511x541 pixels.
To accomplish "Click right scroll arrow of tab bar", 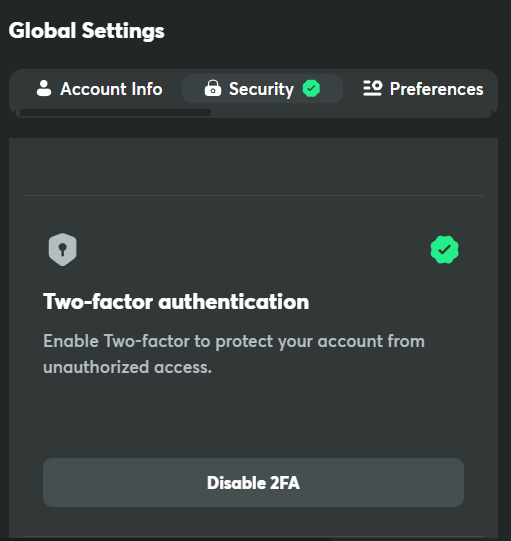I will coord(492,112).
